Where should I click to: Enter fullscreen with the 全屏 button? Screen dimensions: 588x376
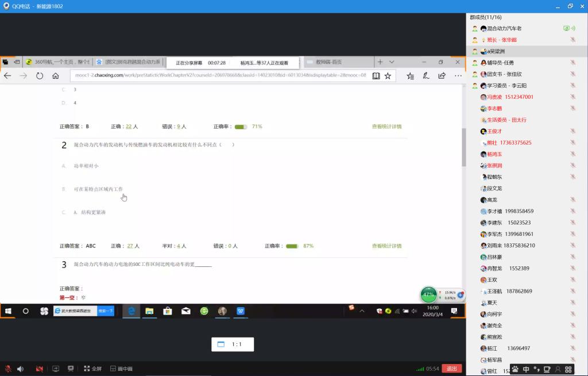[x=92, y=369]
